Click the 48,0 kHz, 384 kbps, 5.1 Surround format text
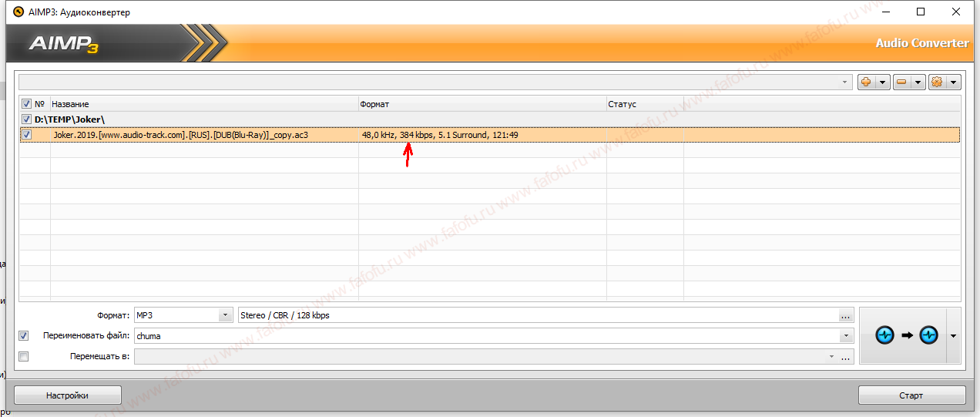 pyautogui.click(x=440, y=135)
